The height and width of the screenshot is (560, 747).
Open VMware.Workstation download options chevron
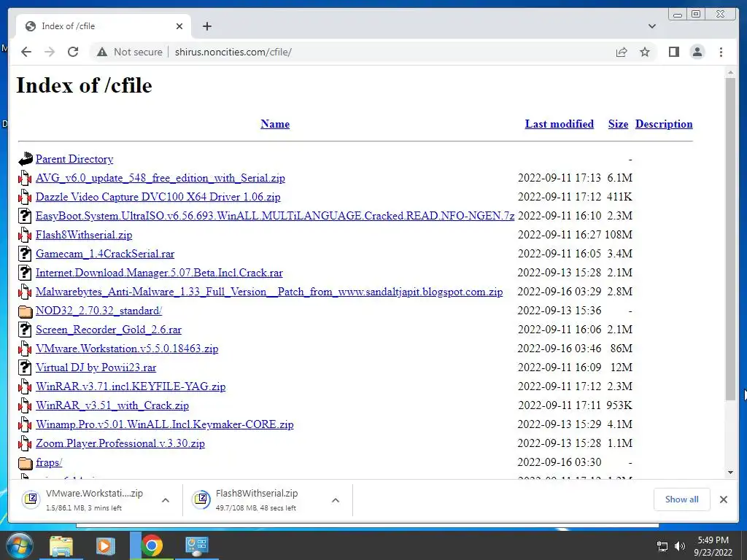tap(166, 500)
